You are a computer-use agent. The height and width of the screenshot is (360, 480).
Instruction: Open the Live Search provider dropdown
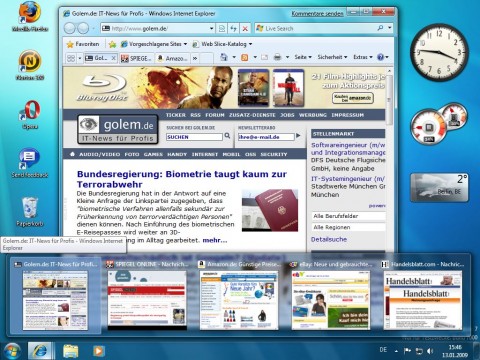[x=390, y=28]
